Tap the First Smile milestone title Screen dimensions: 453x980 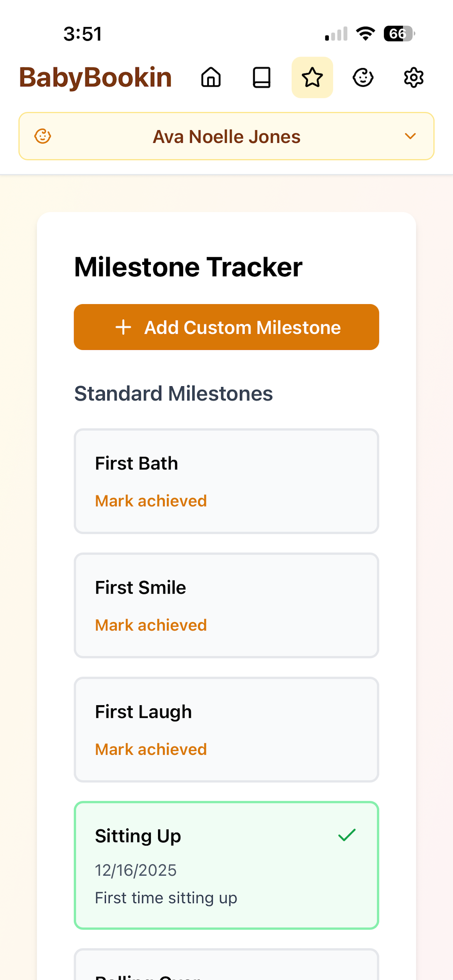point(140,587)
